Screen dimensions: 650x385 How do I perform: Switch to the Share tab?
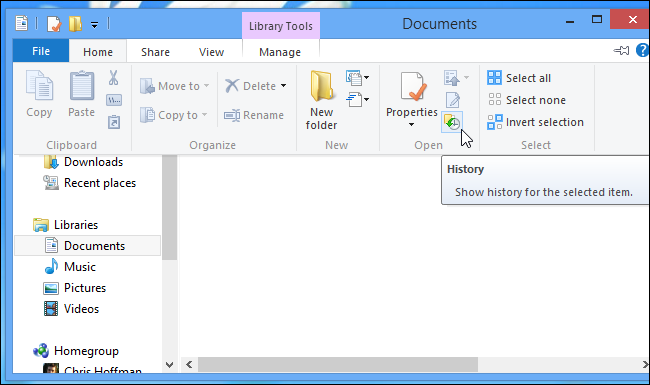[155, 52]
